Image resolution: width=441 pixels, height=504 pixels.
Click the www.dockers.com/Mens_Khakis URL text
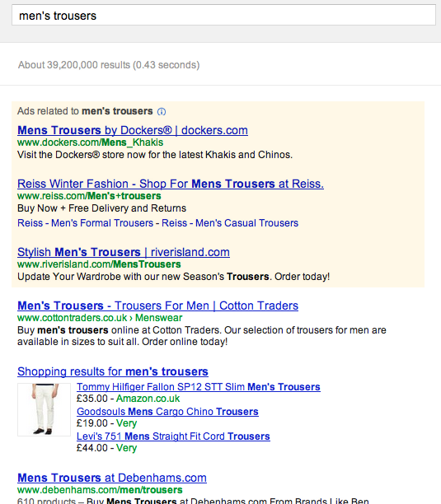point(91,142)
